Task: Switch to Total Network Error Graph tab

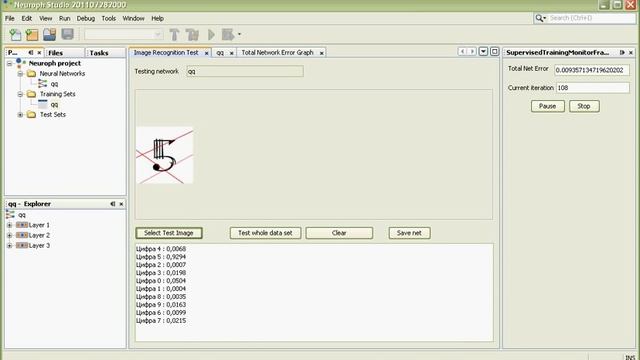Action: click(x=278, y=53)
